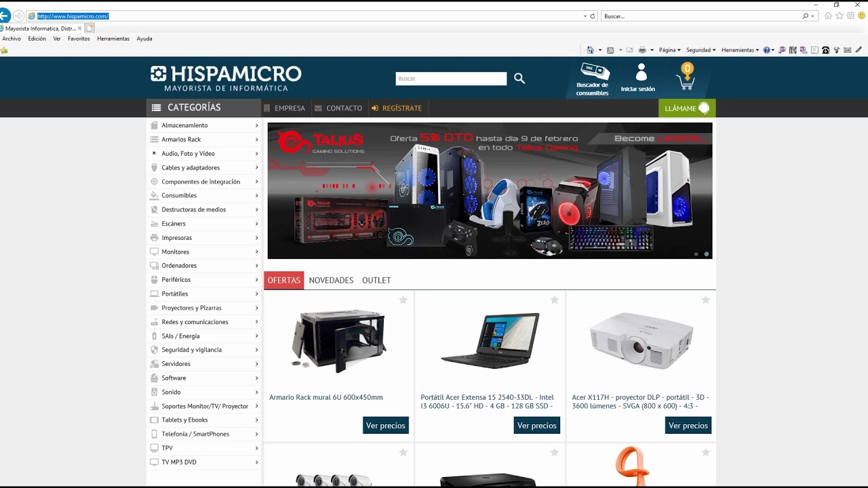The height and width of the screenshot is (488, 868).
Task: Open the Acer X117H projector product image
Action: click(641, 340)
